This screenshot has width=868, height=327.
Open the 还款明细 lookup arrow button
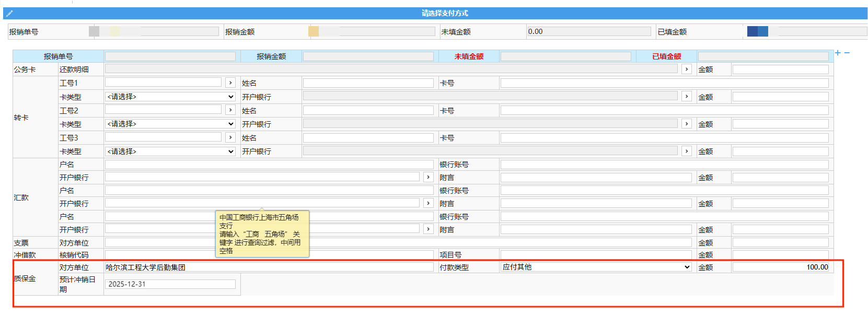(687, 69)
